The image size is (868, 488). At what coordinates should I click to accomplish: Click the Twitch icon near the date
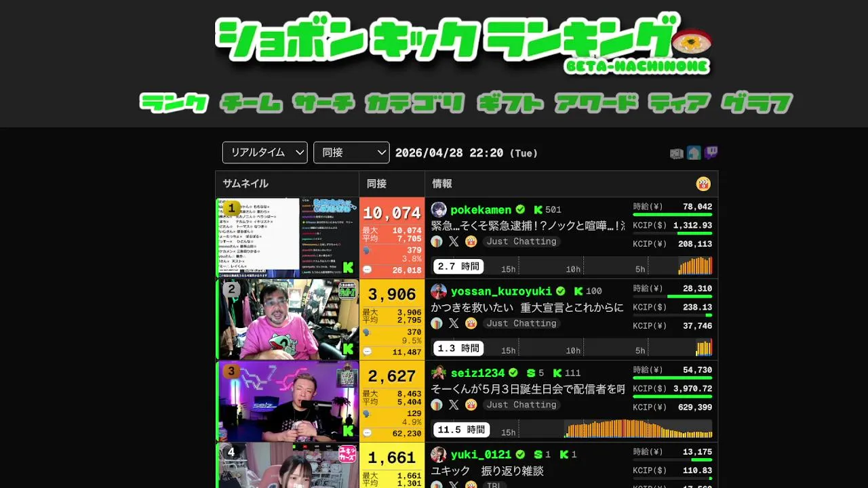[x=711, y=153]
